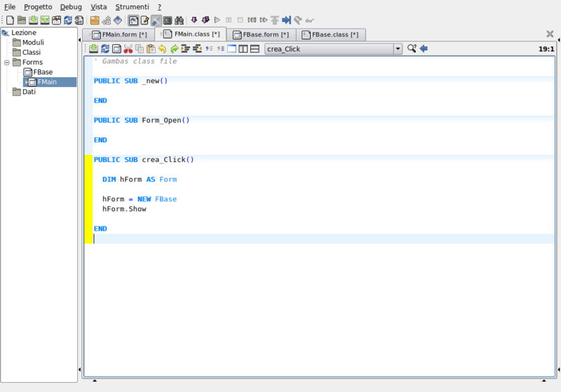Click the blue diamond icon in main toolbar
This screenshot has height=392, width=561.
pos(118,20)
